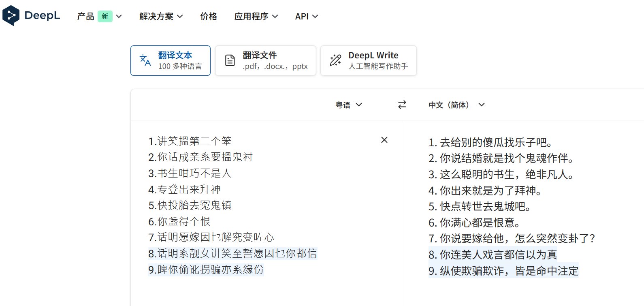Click the document file icon
The height and width of the screenshot is (306, 644).
pos(230,60)
